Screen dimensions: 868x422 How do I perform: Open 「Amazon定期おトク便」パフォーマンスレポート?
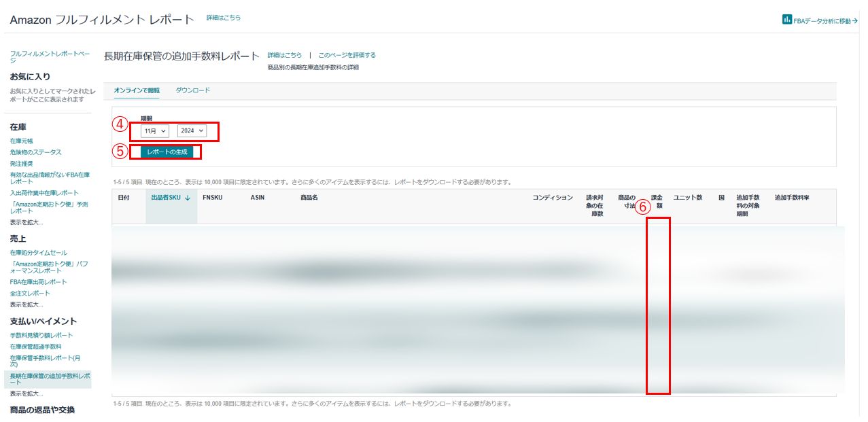click(x=49, y=266)
